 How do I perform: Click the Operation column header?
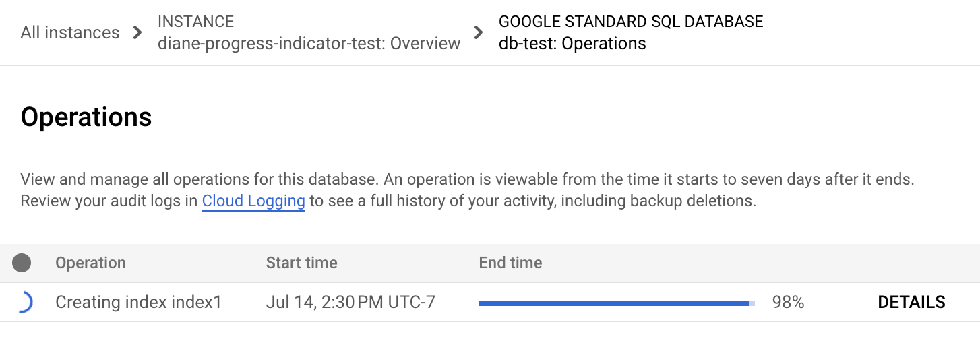(x=90, y=263)
